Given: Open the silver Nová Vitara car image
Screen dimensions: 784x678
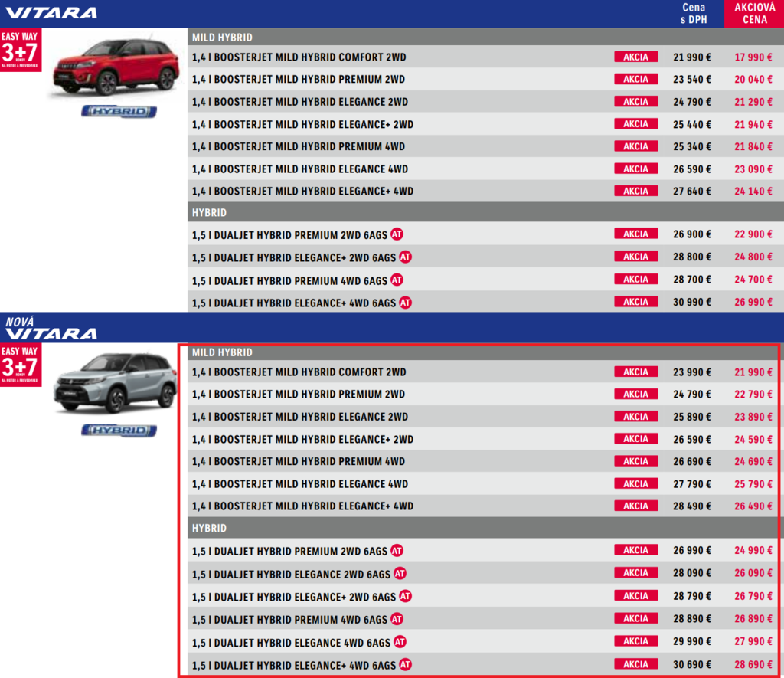Looking at the screenshot, I should point(115,384).
